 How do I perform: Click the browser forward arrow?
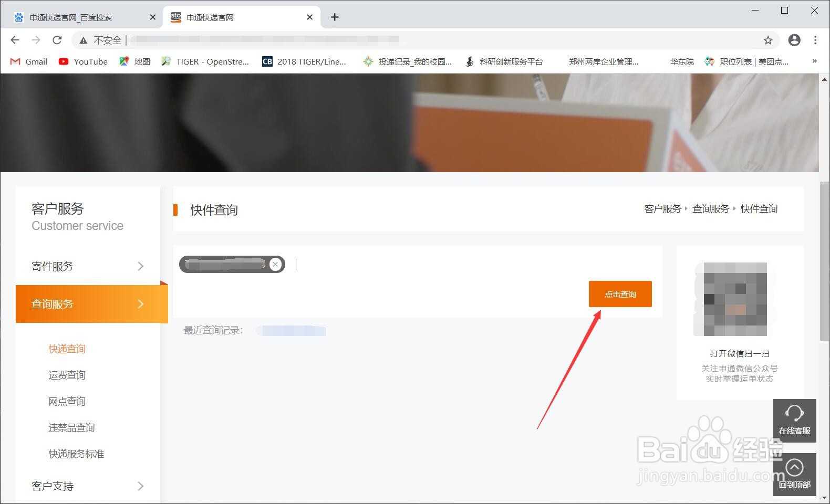36,40
